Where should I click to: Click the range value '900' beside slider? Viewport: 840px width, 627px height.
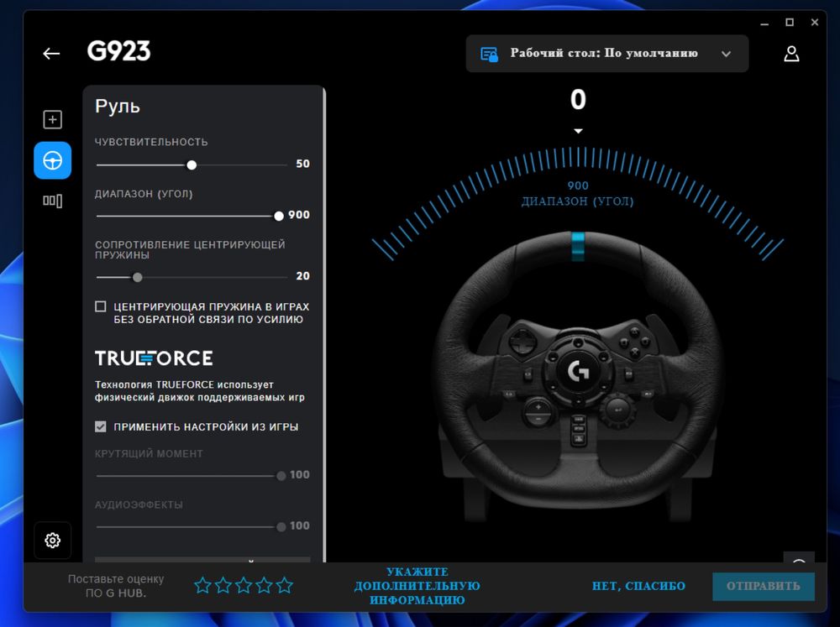299,215
